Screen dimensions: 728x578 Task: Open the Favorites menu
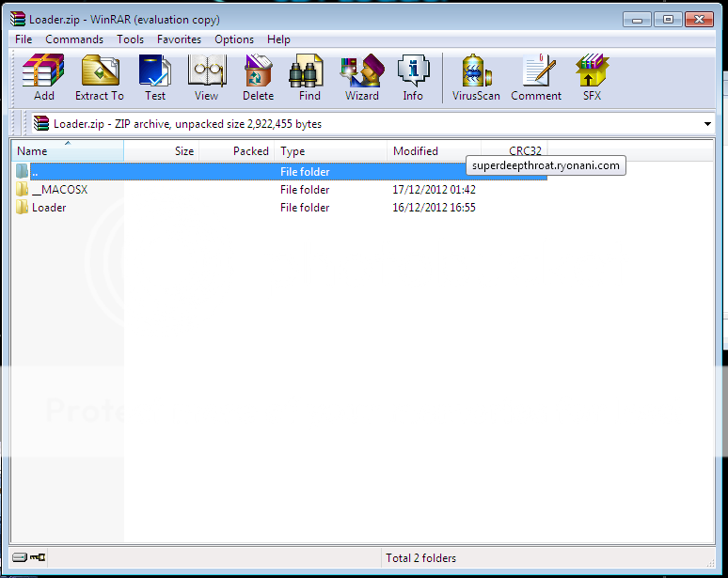(x=179, y=39)
